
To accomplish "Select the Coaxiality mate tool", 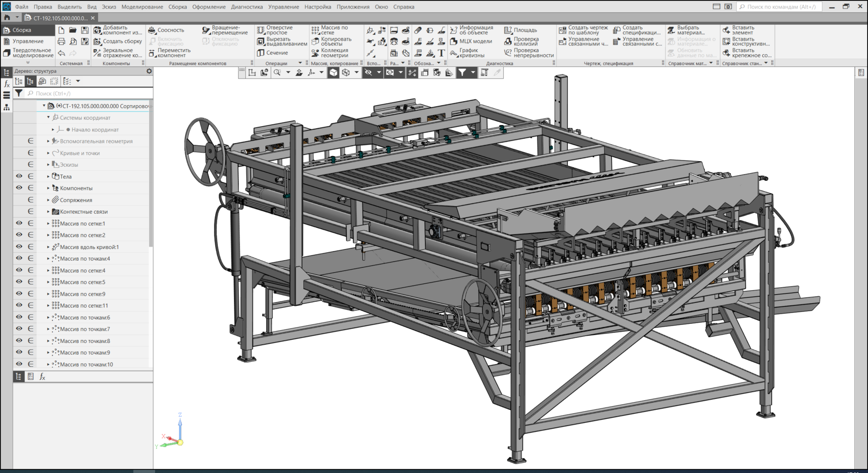I will click(152, 30).
